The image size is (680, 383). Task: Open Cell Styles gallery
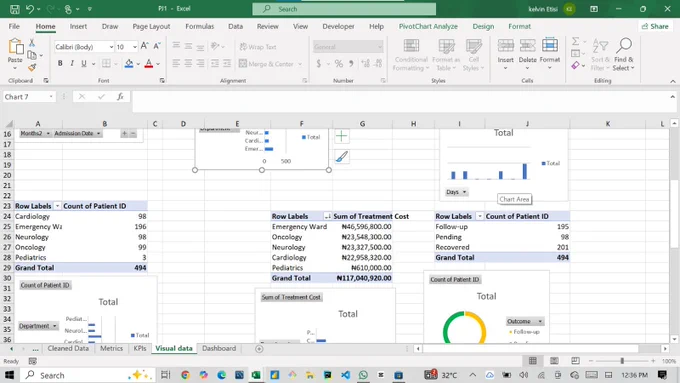point(473,55)
